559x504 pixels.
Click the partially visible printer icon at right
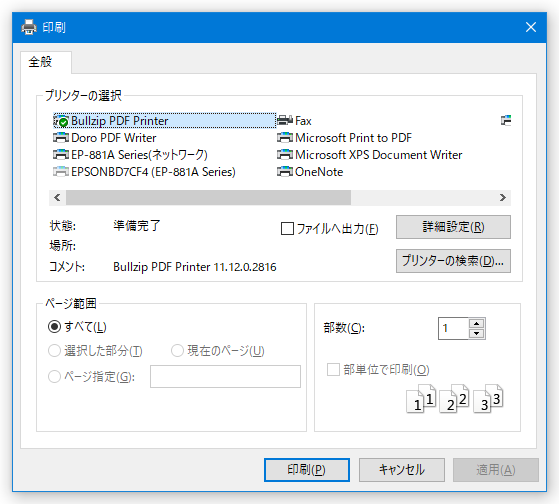(506, 120)
